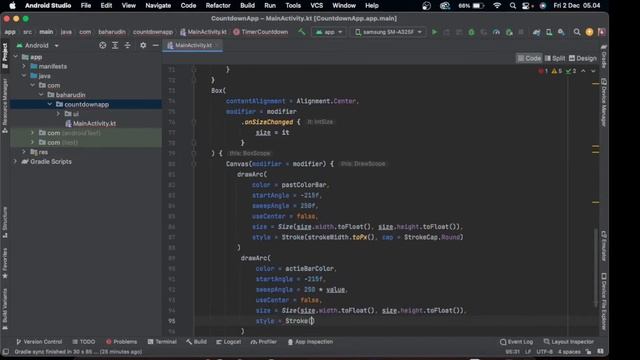Toggle the Device Manager right side panel
Image resolution: width=640 pixels, height=360 pixels.
pos(604,102)
